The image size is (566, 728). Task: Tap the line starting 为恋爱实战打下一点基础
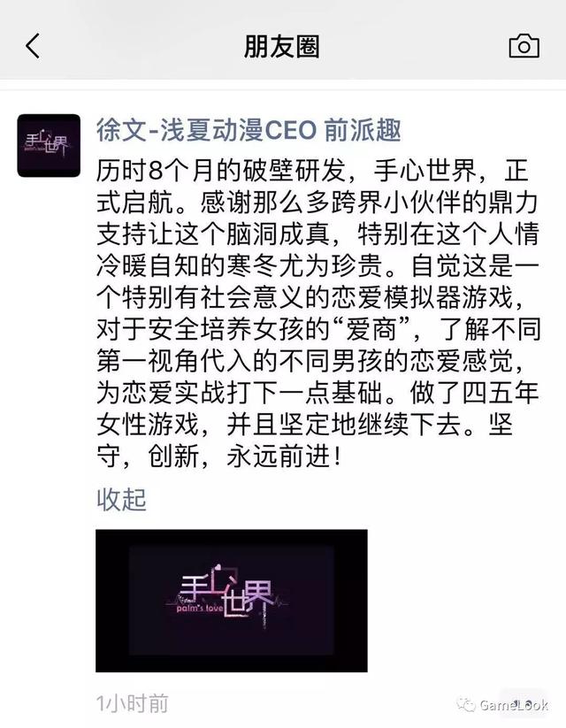[x=317, y=393]
